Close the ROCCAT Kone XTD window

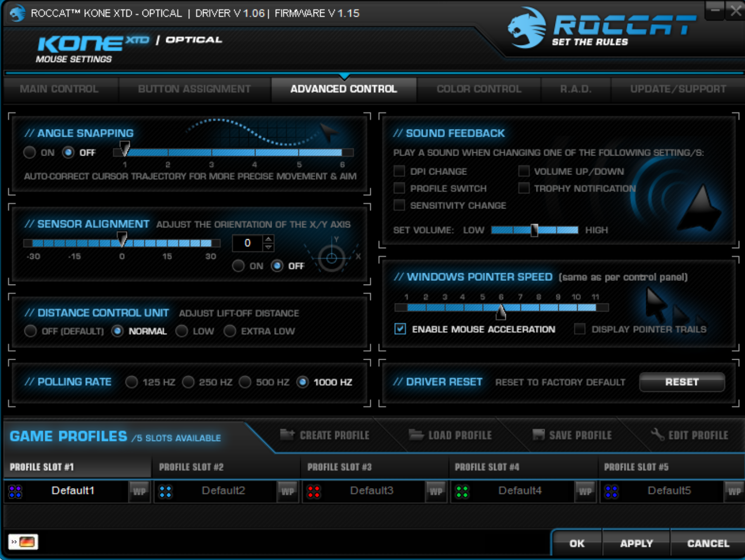click(x=735, y=10)
